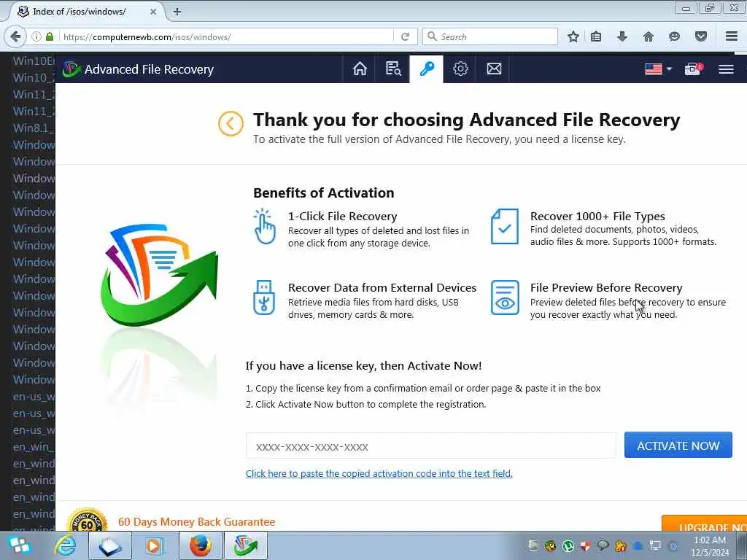Focus the Firefox Search box
The height and width of the screenshot is (560, 747).
[x=489, y=36]
